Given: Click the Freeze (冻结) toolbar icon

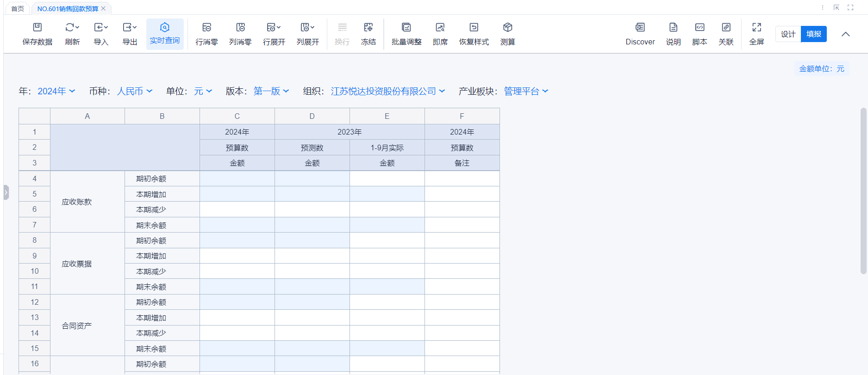Looking at the screenshot, I should click(368, 28).
